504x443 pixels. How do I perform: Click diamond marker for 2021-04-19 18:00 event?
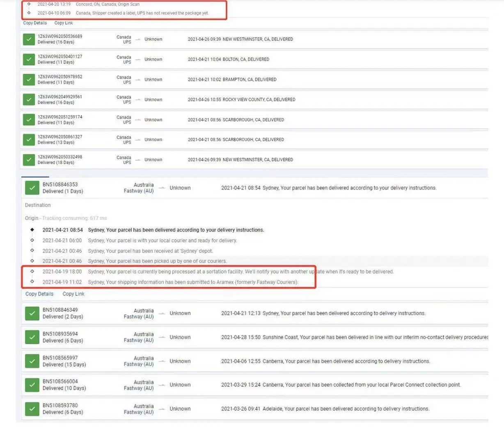[x=32, y=271]
